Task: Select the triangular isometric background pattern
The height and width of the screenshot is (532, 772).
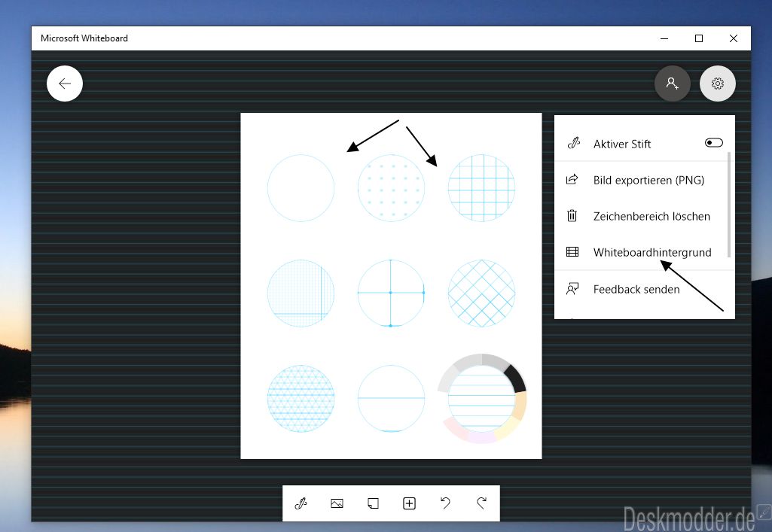Action: point(301,398)
